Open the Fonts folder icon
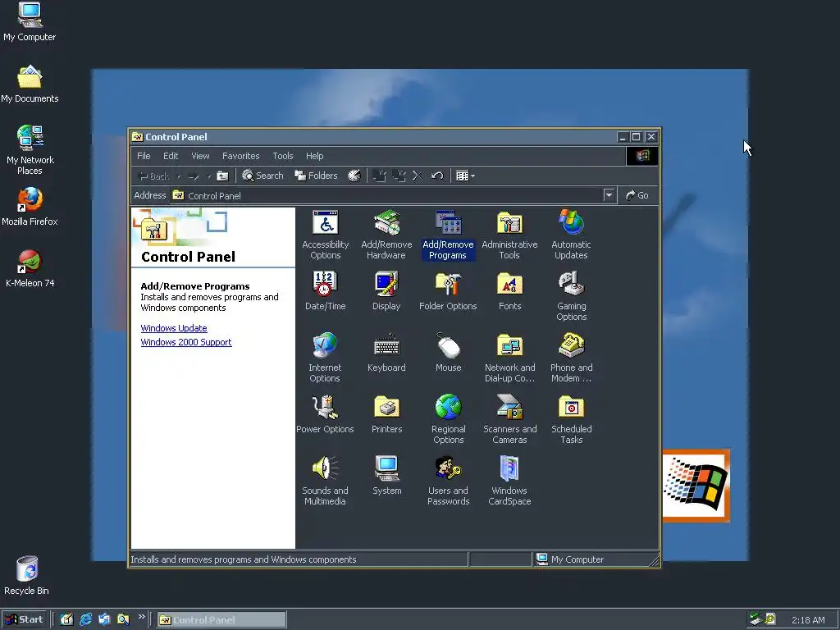 coord(509,291)
